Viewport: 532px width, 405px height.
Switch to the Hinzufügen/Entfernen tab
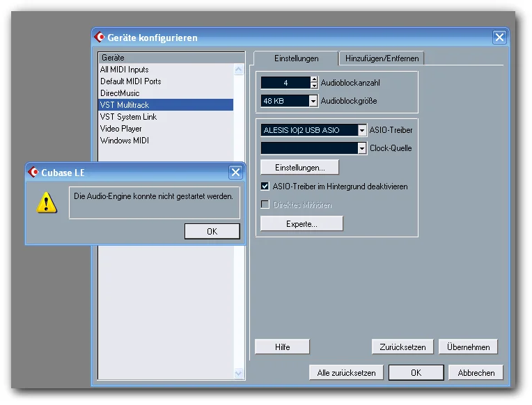382,58
